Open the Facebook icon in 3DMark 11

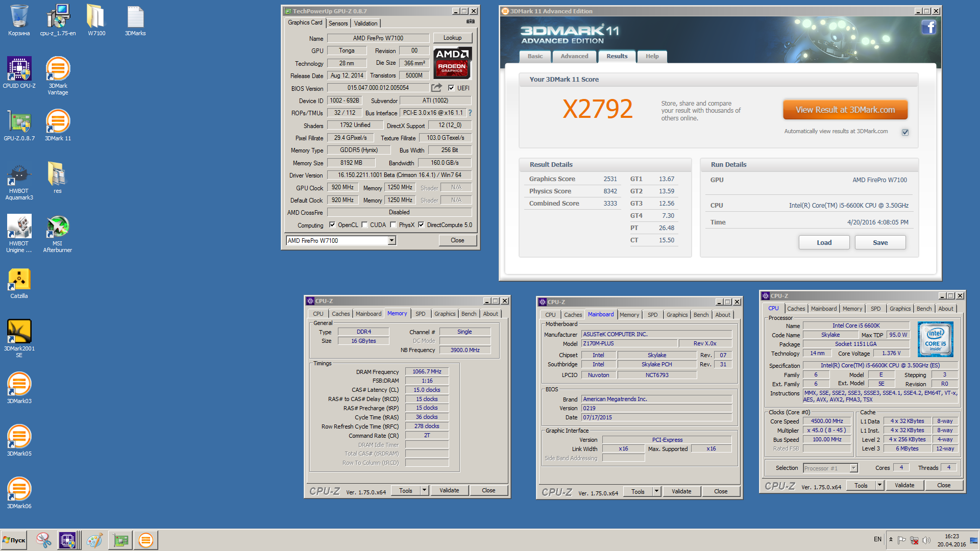click(x=928, y=27)
